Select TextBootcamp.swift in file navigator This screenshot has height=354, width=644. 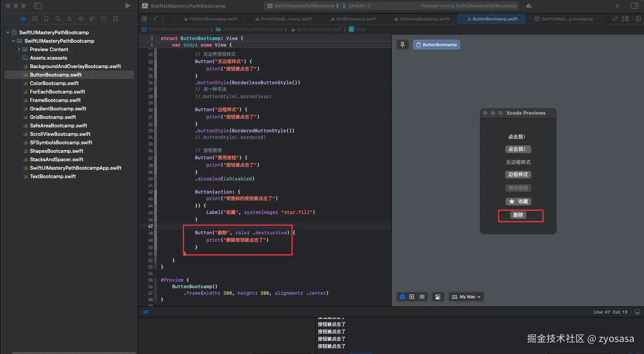click(53, 176)
